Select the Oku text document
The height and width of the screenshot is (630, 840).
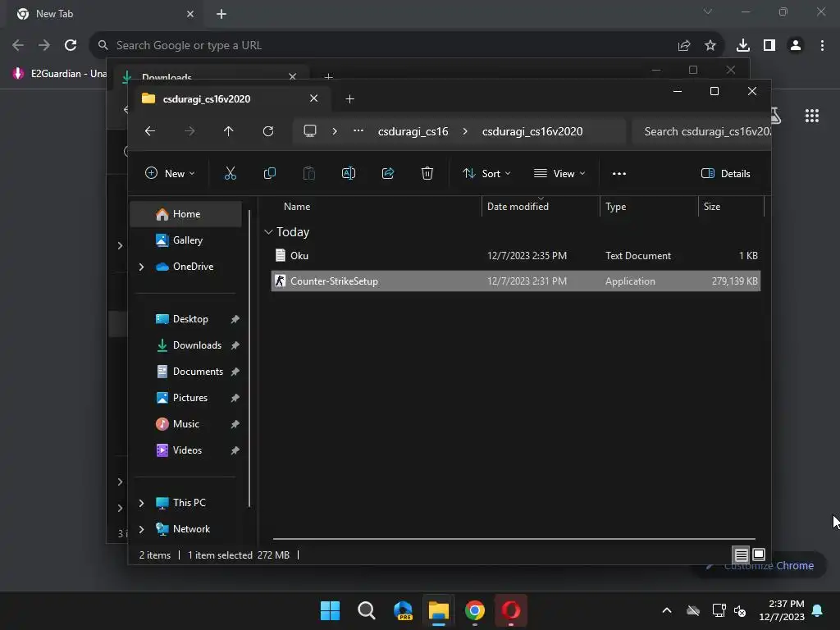(x=516, y=256)
